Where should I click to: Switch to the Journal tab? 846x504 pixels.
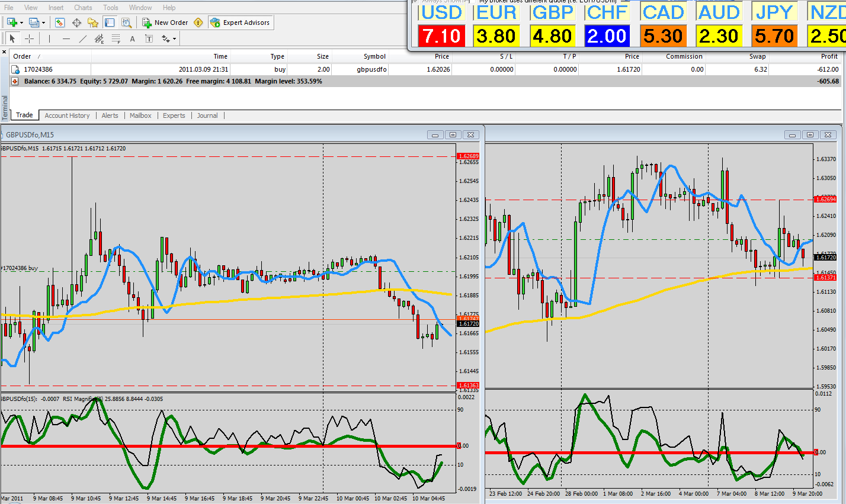point(207,115)
